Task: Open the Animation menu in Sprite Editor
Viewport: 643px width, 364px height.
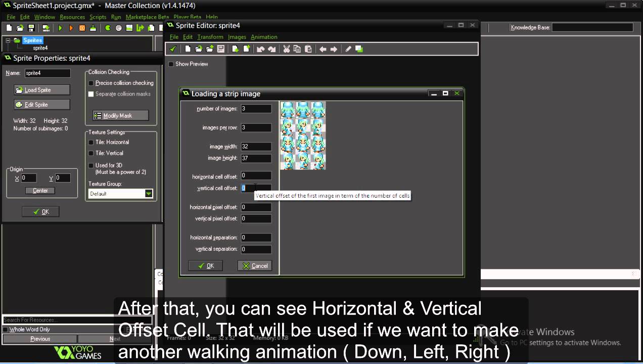Action: tap(264, 37)
